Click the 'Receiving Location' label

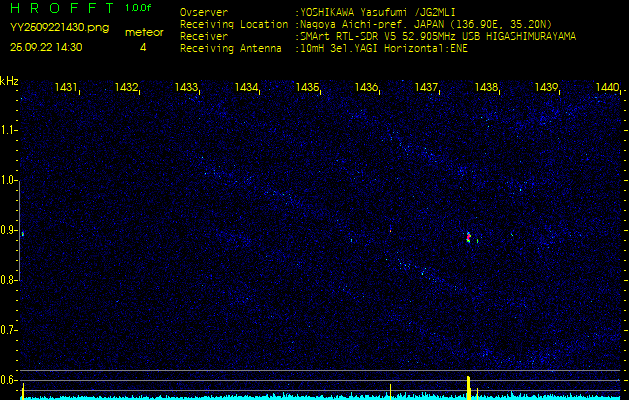click(234, 24)
